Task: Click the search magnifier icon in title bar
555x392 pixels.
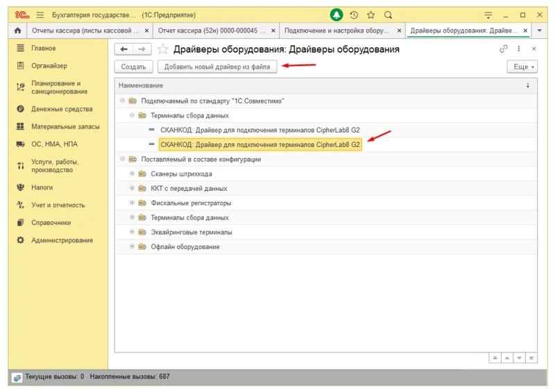Action: pos(388,15)
